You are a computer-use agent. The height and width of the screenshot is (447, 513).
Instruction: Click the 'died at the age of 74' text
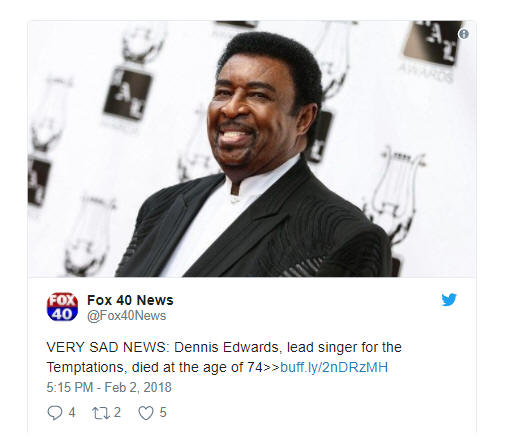pos(197,367)
